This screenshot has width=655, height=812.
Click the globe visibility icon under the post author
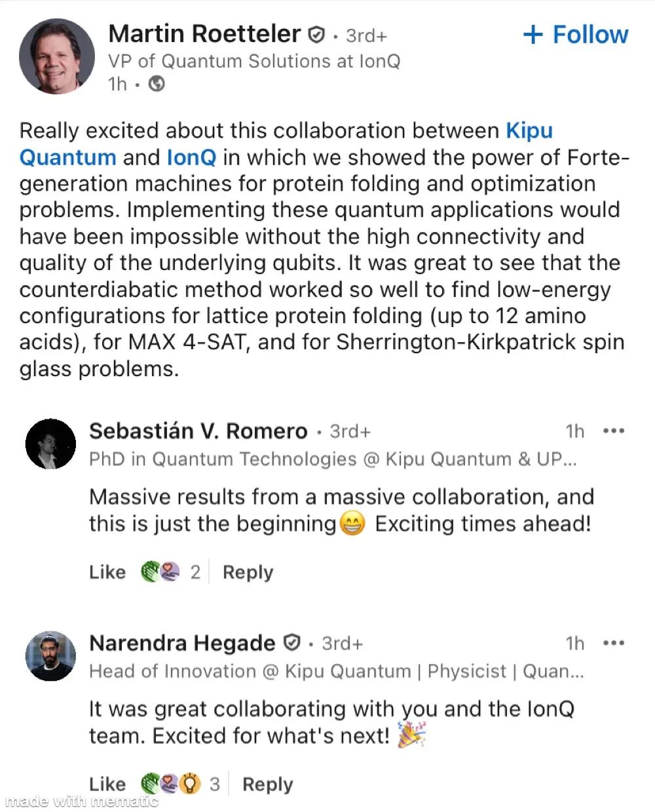[157, 84]
